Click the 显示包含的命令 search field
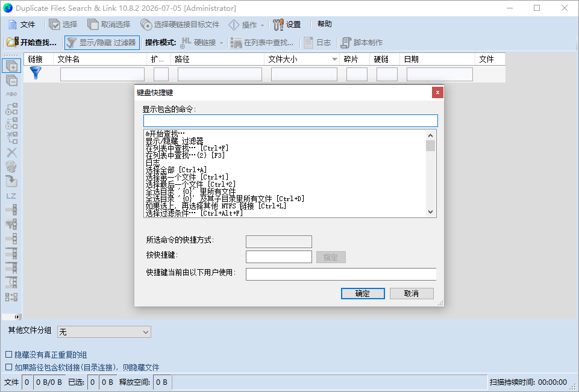Screen dimensions: 579x392 point(290,120)
